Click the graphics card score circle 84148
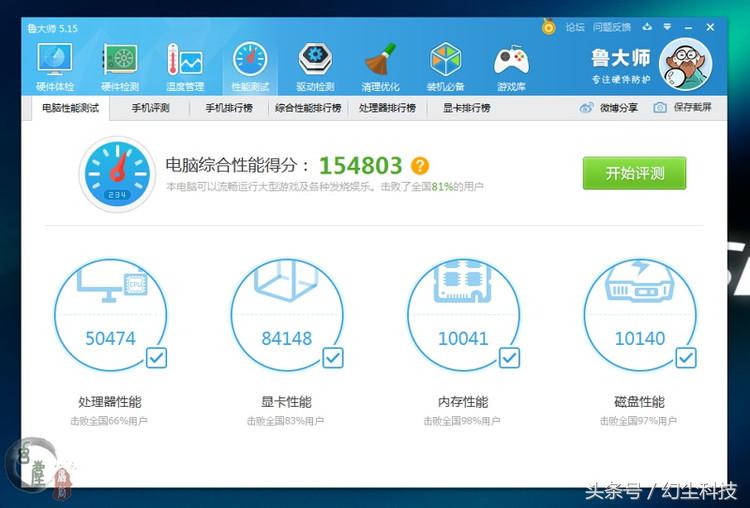Viewport: 750px width, 508px height. [x=287, y=315]
